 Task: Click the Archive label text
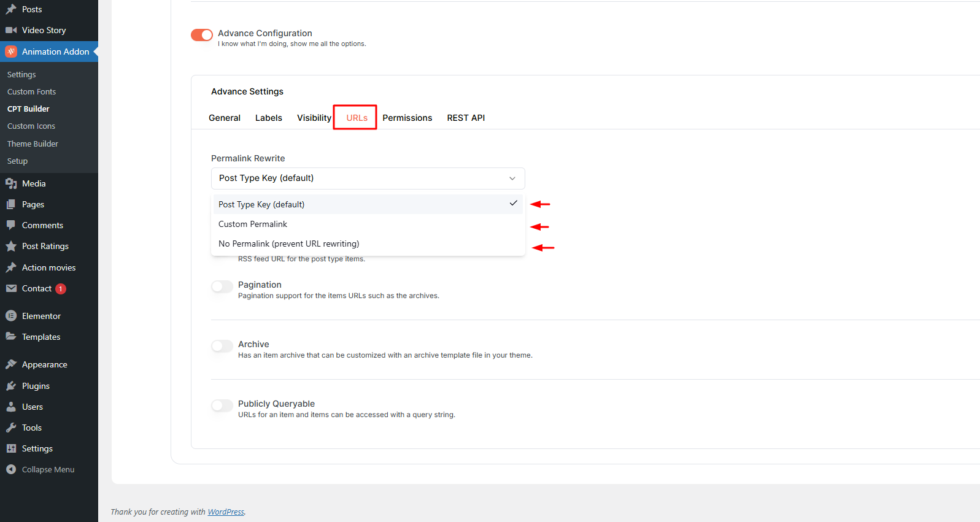click(x=253, y=344)
